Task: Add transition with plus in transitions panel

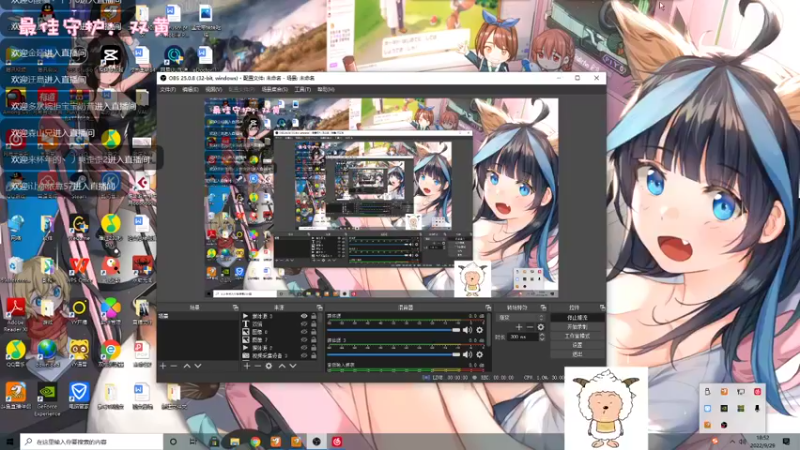Action: pos(519,327)
